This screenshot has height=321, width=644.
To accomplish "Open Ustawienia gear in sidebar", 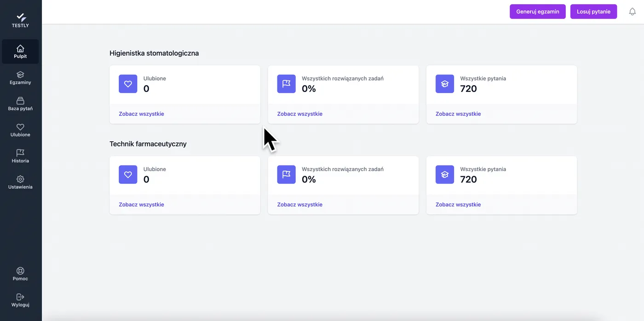I will coord(20,183).
